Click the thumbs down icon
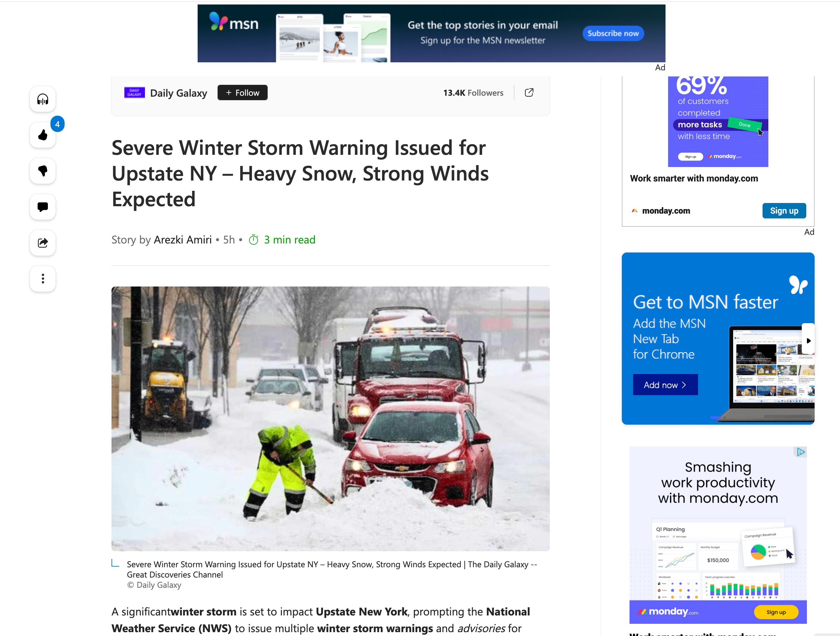840x636 pixels. (x=43, y=170)
